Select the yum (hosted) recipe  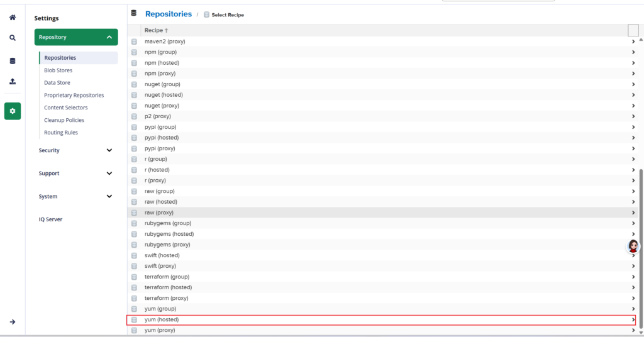coord(162,320)
